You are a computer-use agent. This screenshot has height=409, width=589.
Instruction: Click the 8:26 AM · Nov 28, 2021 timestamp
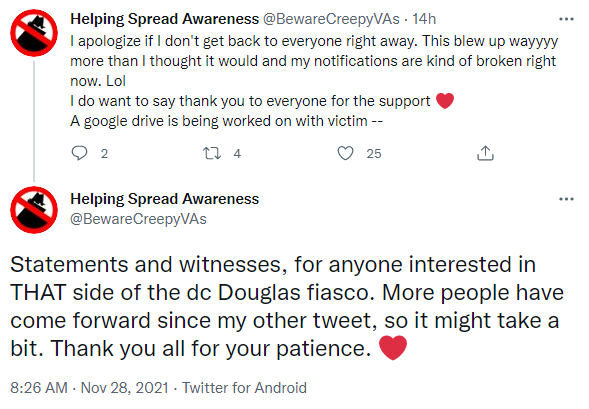point(89,388)
